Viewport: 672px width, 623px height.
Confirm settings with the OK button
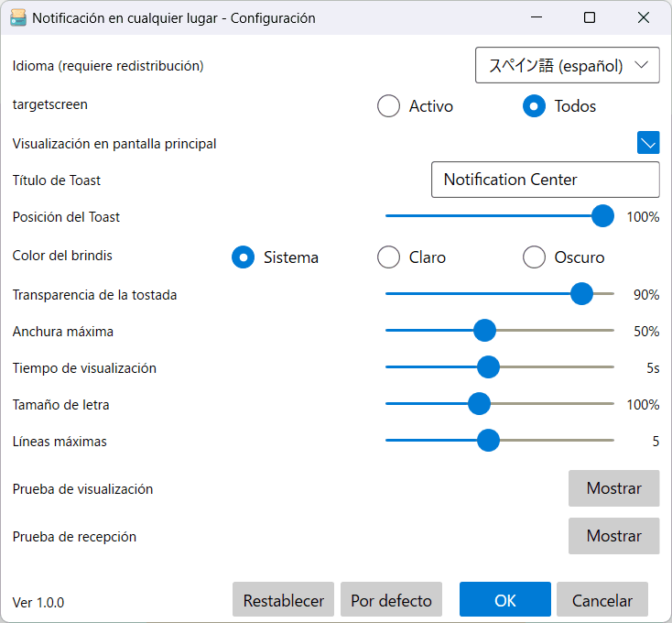coord(505,599)
